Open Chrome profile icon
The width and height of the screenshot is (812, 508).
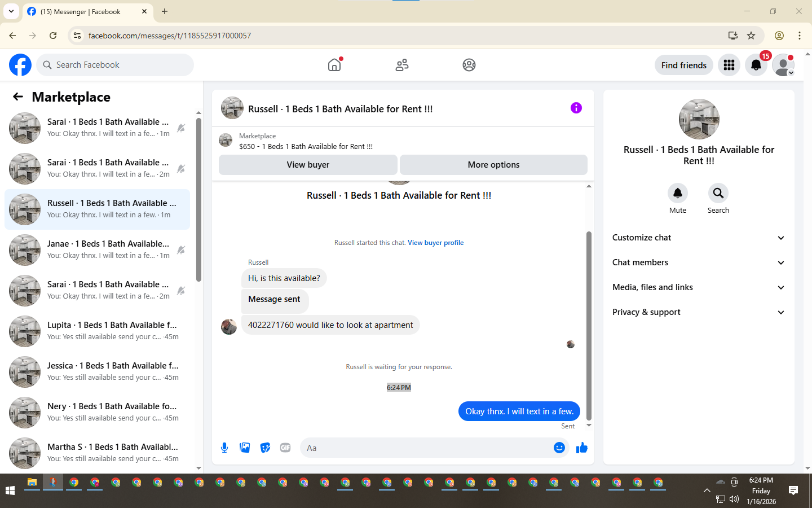coord(779,36)
